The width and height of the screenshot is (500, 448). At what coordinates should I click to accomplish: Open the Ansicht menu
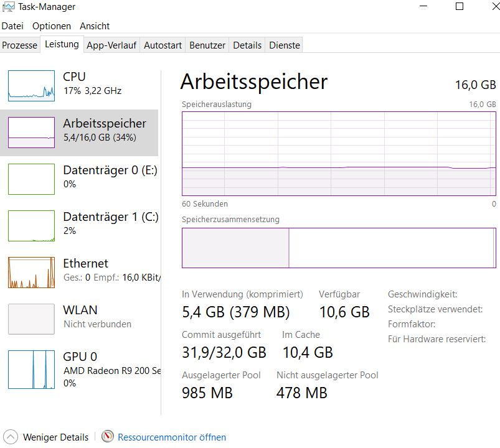pos(95,26)
